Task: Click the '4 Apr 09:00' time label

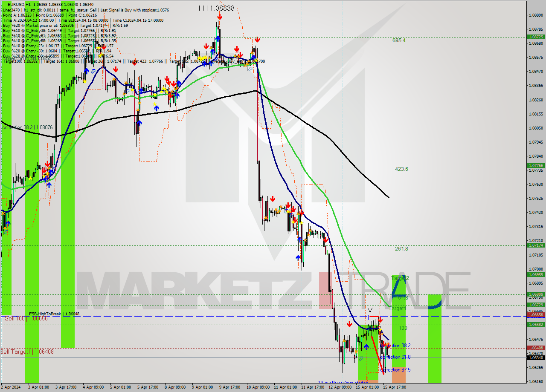Action: [x=93, y=388]
